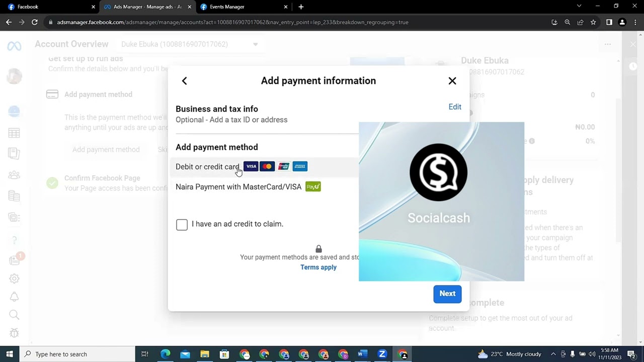This screenshot has width=644, height=362.
Task: Reload the current page
Action: tap(35, 22)
